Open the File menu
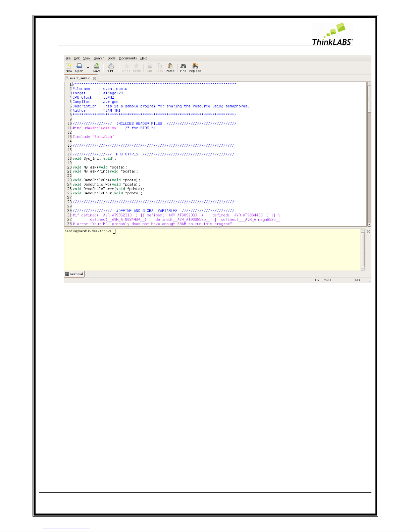 point(68,58)
